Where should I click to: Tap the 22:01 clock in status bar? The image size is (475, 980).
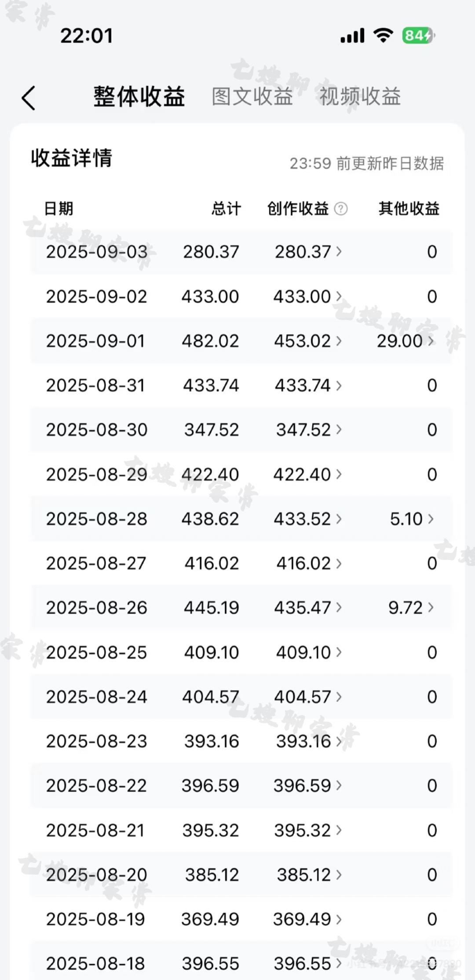(87, 36)
